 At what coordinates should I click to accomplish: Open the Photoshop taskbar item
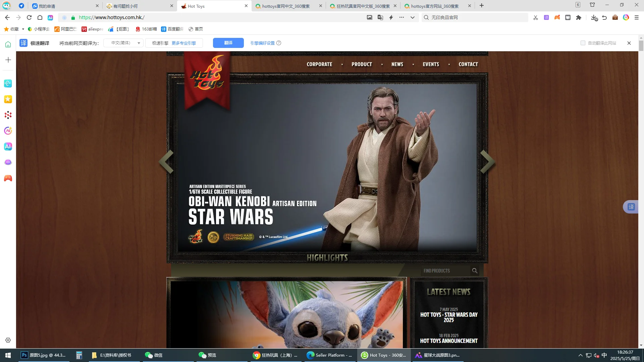(x=44, y=355)
